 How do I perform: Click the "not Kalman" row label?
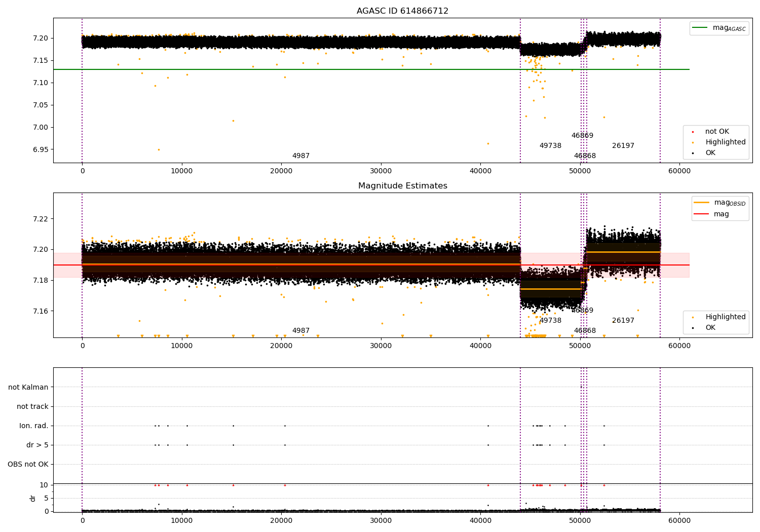(28, 387)
